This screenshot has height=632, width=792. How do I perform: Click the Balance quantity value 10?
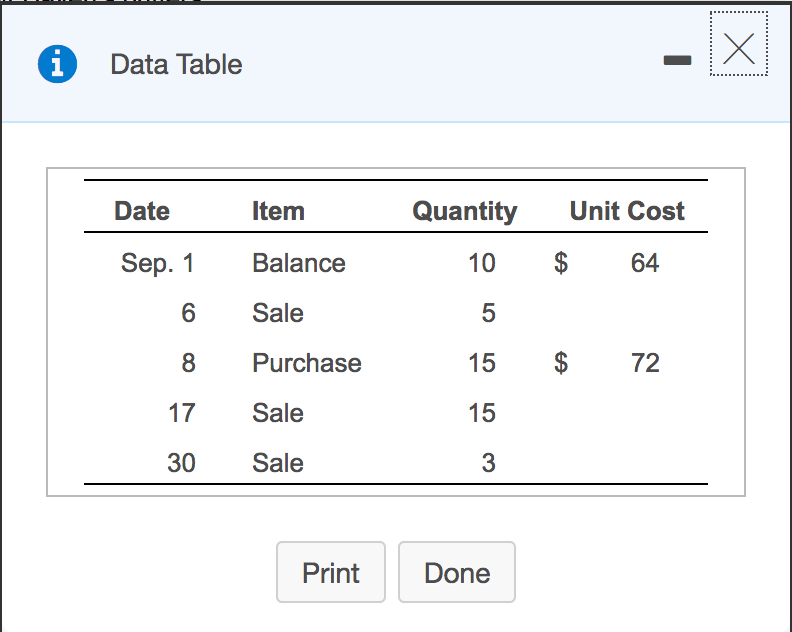pos(481,263)
